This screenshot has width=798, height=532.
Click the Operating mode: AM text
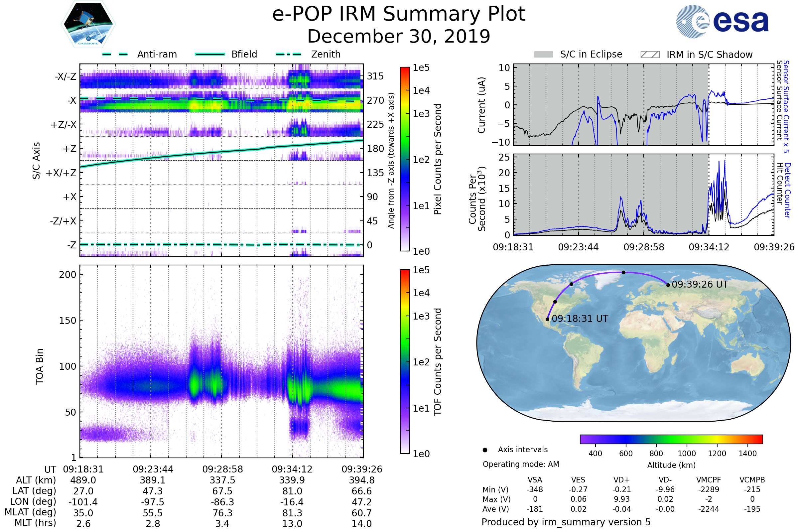pos(521,464)
